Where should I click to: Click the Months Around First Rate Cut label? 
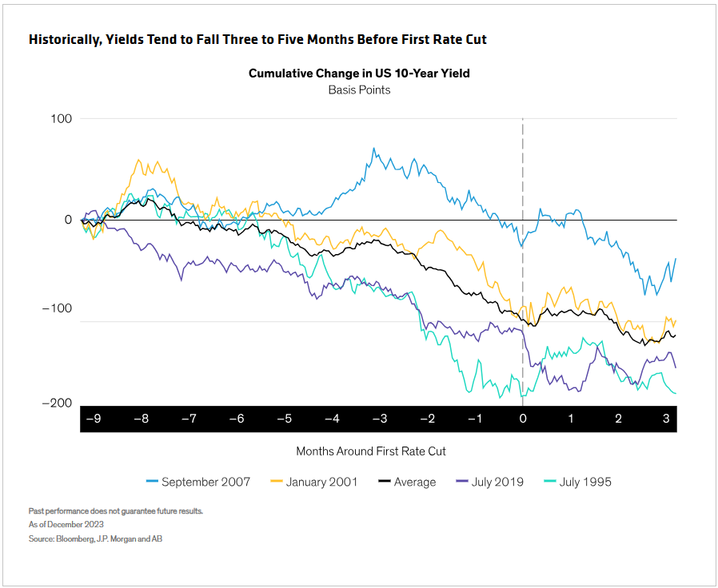click(x=371, y=451)
